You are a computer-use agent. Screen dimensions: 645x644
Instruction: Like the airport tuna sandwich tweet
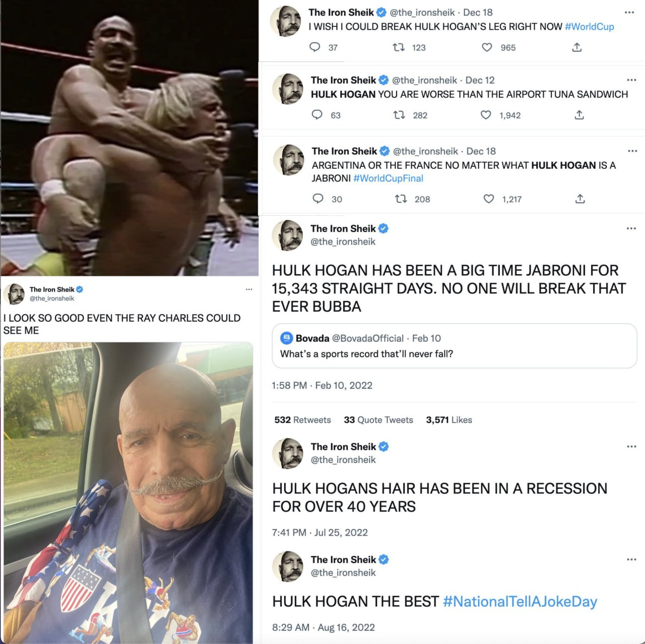click(x=486, y=115)
